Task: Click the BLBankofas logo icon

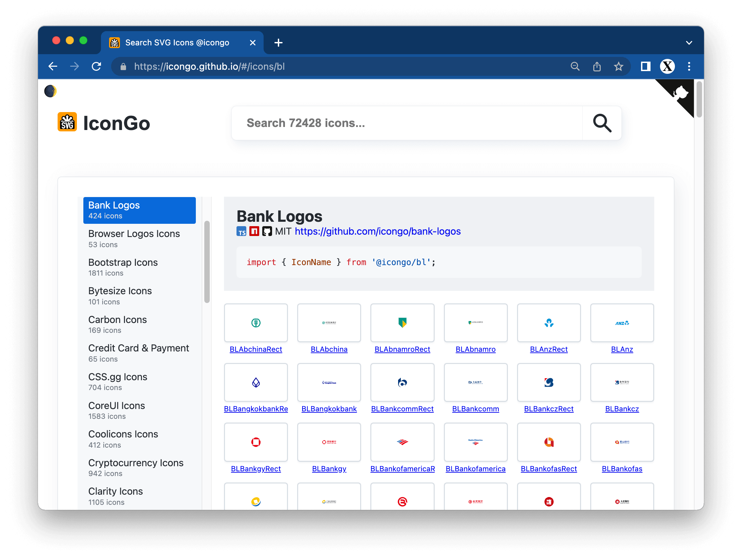Action: (x=622, y=442)
